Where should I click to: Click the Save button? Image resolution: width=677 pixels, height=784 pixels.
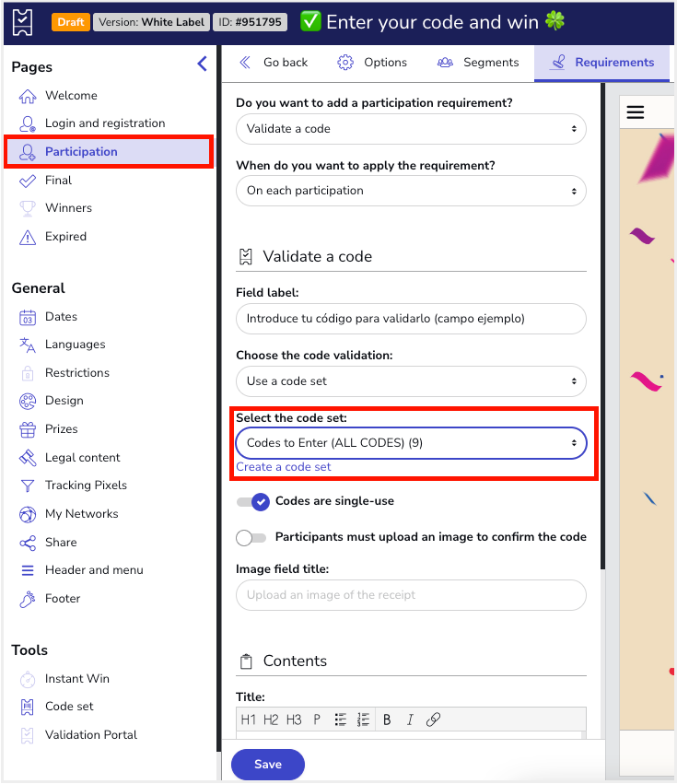tap(268, 764)
